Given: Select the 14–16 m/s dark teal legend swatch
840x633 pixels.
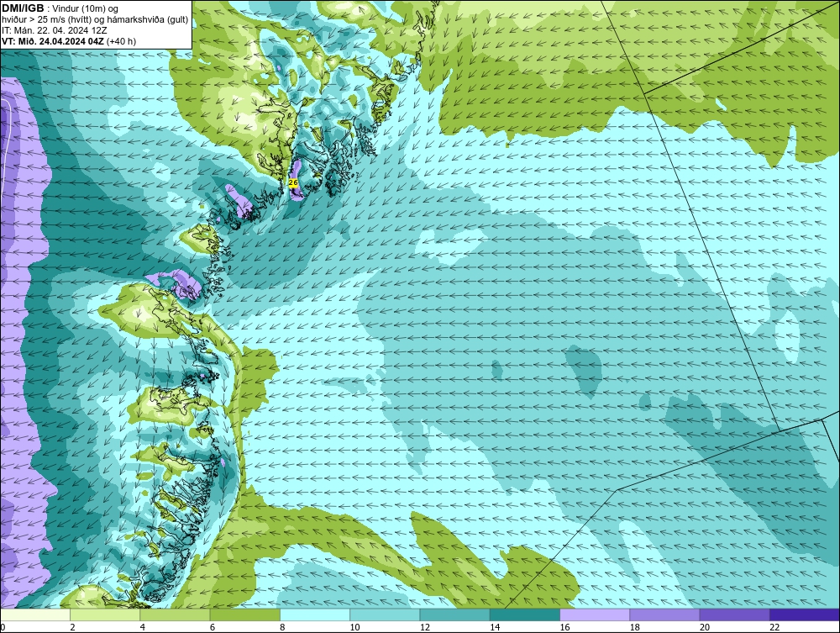Looking at the screenshot, I should pyautogui.click(x=524, y=615).
